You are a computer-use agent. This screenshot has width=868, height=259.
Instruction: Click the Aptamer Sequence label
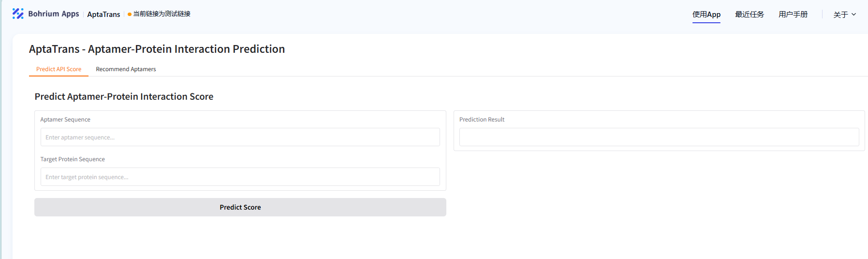[65, 120]
